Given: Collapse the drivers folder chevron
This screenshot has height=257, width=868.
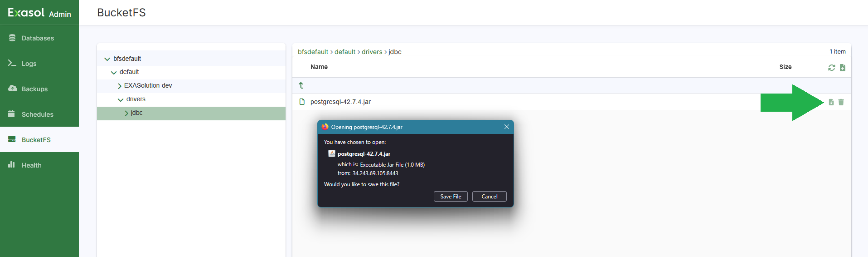Looking at the screenshot, I should pyautogui.click(x=121, y=99).
